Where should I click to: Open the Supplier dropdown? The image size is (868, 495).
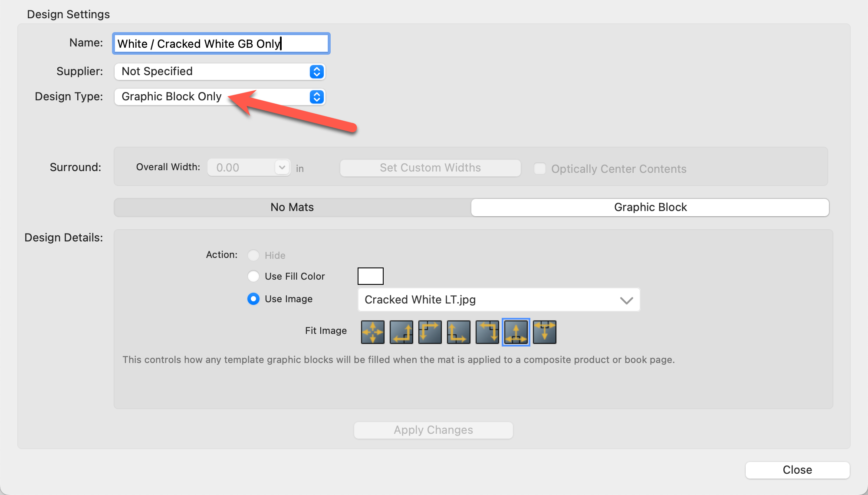coord(316,72)
